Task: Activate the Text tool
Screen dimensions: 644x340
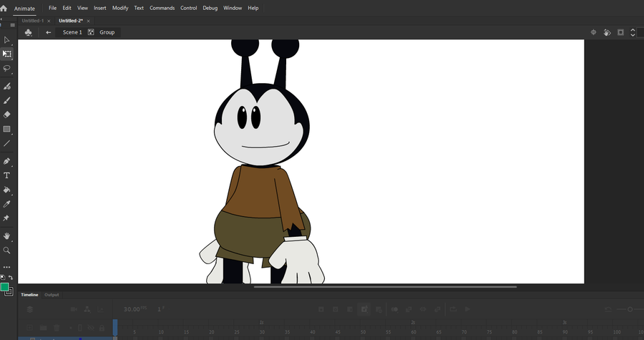Action: coord(6,175)
